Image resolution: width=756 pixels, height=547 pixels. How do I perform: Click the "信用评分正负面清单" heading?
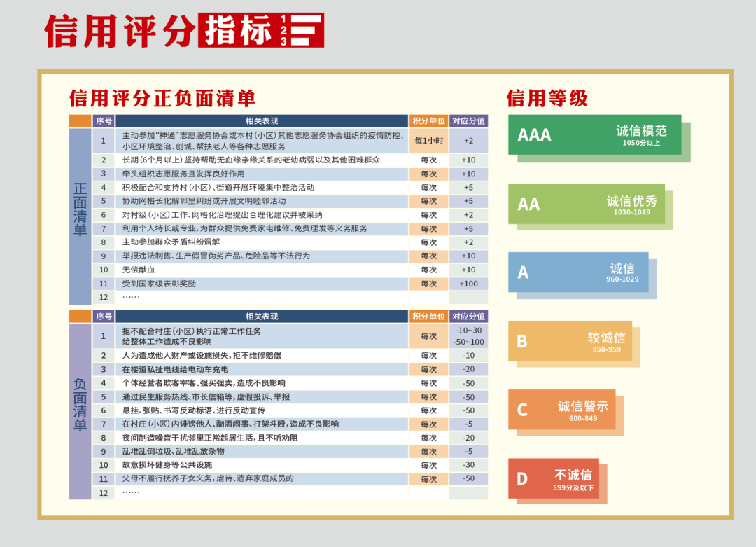point(162,98)
